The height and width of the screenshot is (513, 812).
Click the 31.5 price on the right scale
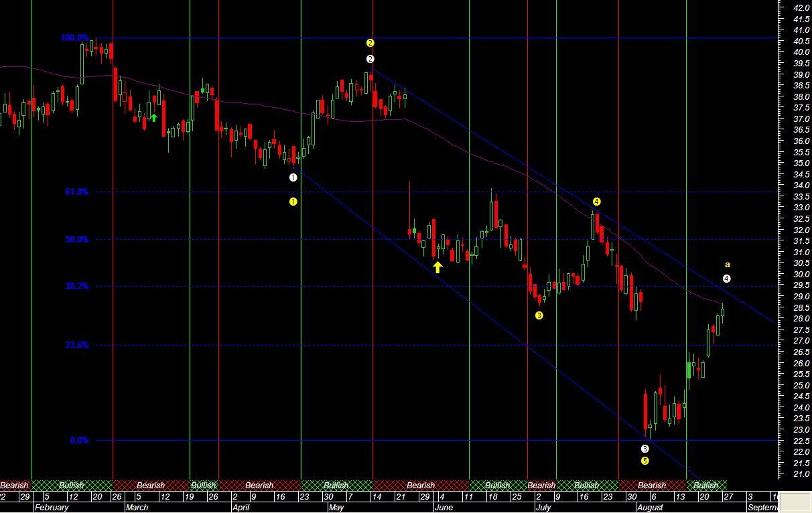(801, 241)
